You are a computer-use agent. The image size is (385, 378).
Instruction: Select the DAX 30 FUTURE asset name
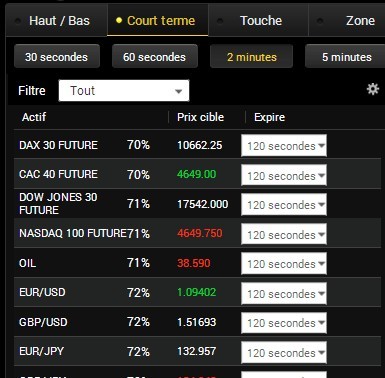(58, 145)
